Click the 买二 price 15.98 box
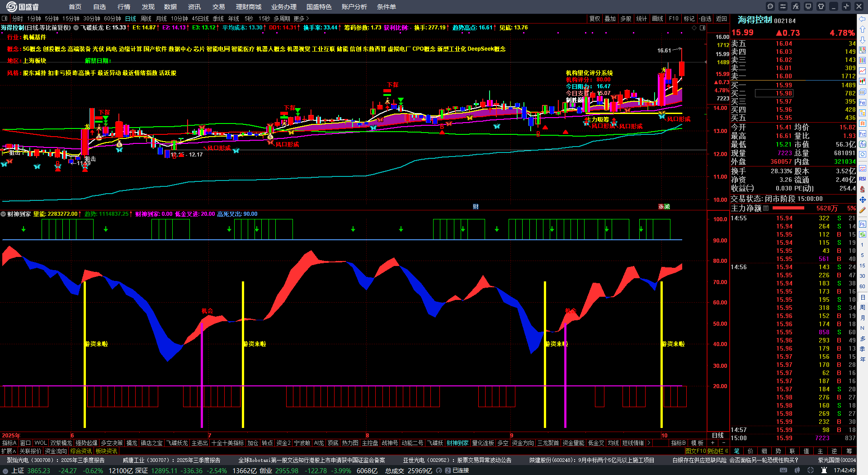Screen dimensions: 868x475 coord(774,93)
